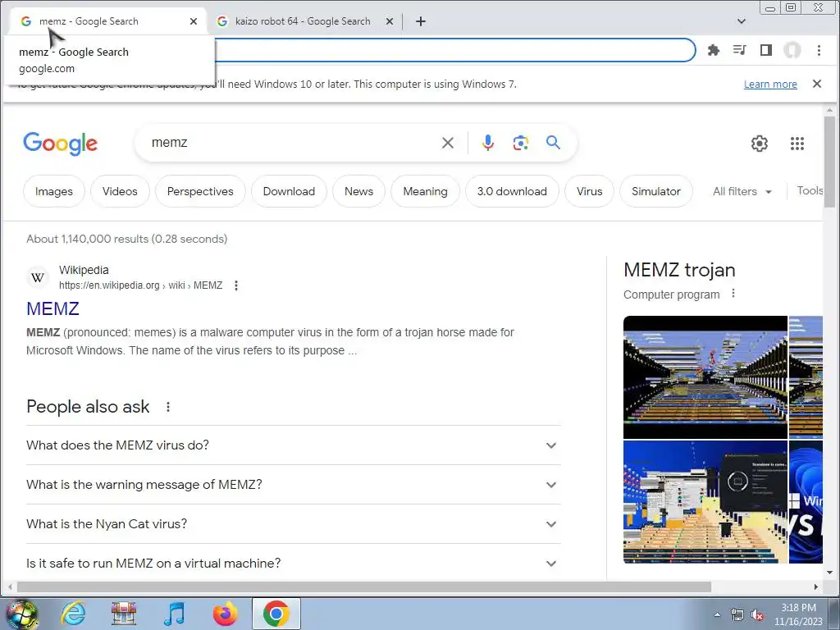Open the Google apps grid
Image resolution: width=840 pixels, height=630 pixels.
797,144
